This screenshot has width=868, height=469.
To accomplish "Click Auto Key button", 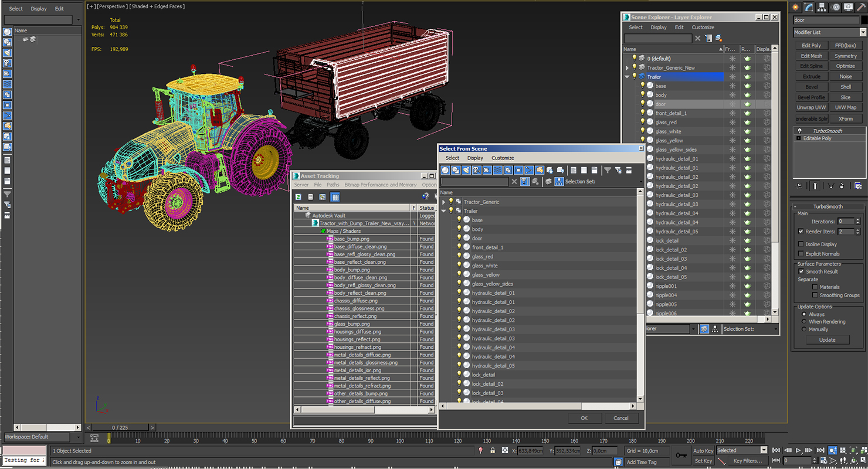I will click(x=703, y=451).
